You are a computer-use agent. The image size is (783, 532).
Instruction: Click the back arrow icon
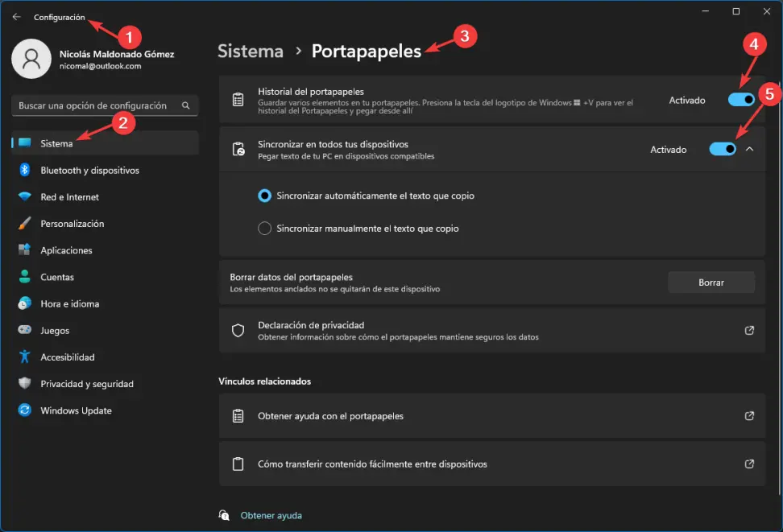(x=16, y=17)
